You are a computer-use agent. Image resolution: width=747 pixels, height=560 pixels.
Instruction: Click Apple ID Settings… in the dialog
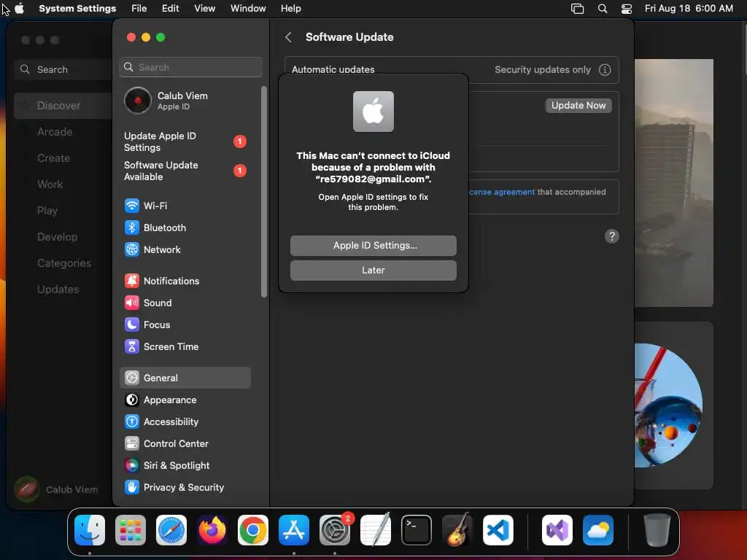(x=373, y=246)
